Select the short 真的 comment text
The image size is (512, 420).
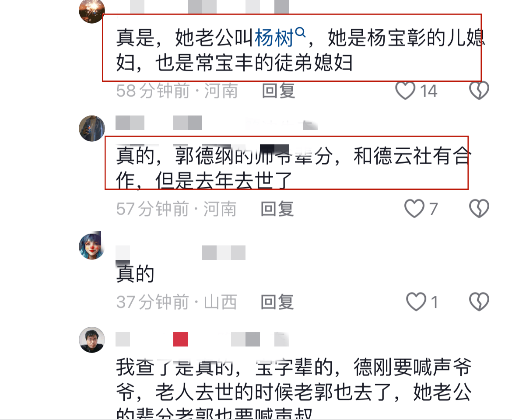tap(135, 274)
